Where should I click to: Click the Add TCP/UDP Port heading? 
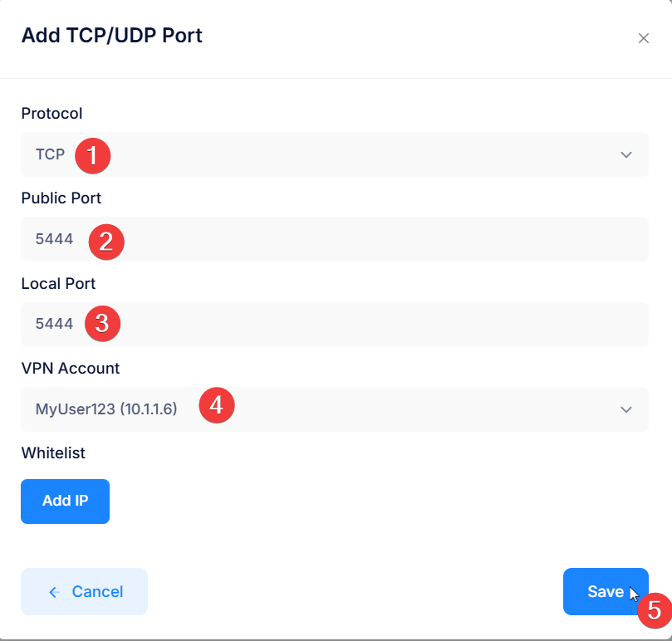pos(112,36)
